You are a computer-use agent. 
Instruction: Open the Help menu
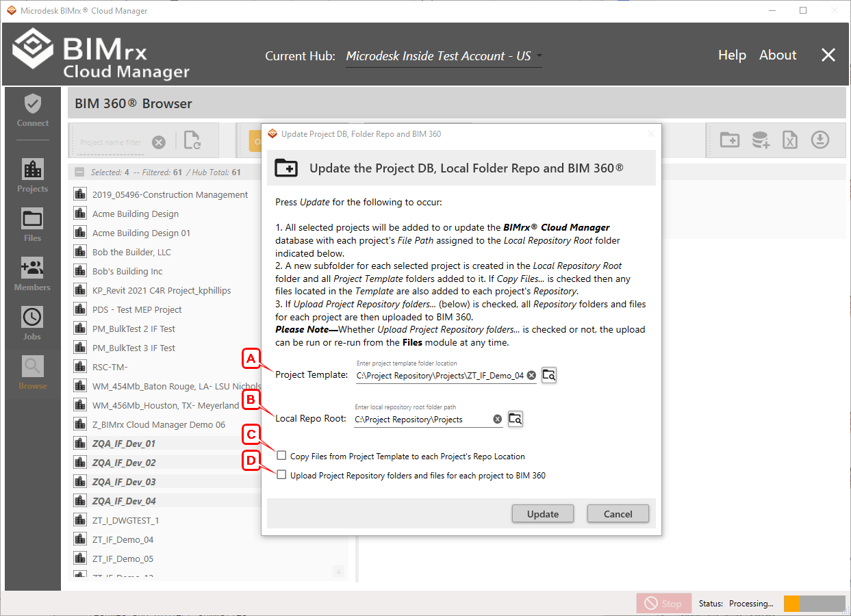[x=732, y=55]
